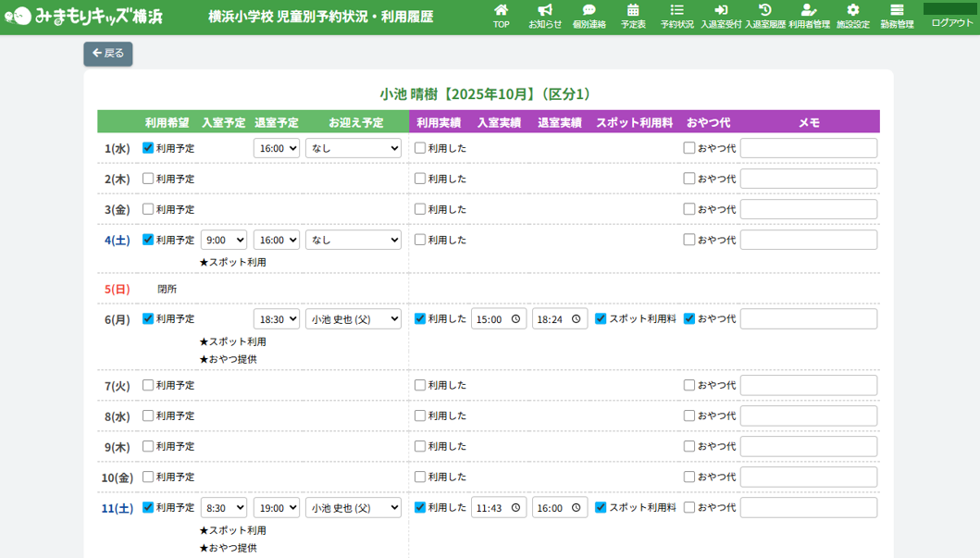Click the 入室実績 time field for 11(土)
Image resolution: width=980 pixels, height=558 pixels.
point(498,508)
